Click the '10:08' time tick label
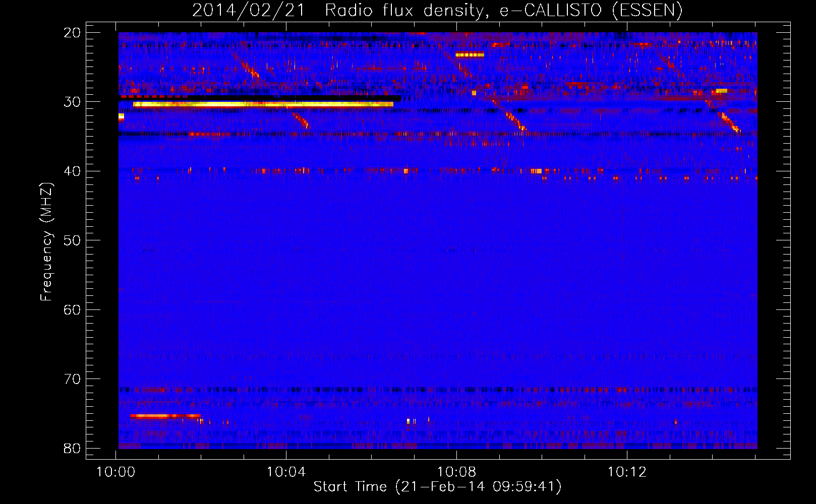This screenshot has width=816, height=504. coord(457,472)
